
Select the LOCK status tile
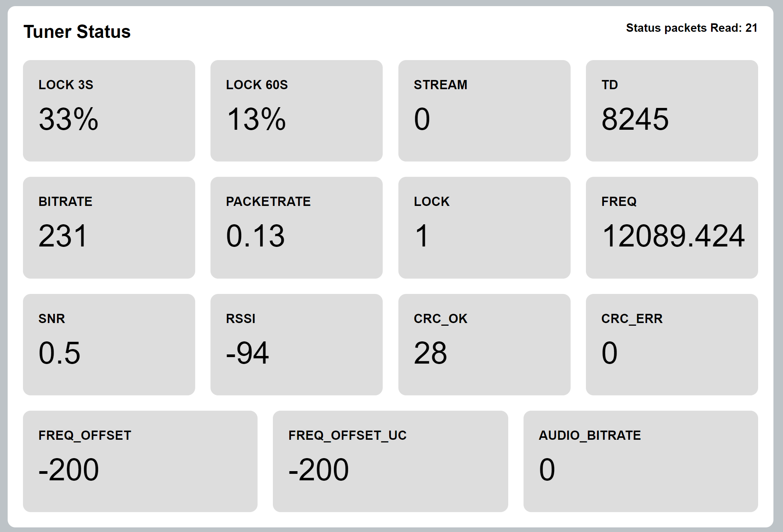[484, 228]
